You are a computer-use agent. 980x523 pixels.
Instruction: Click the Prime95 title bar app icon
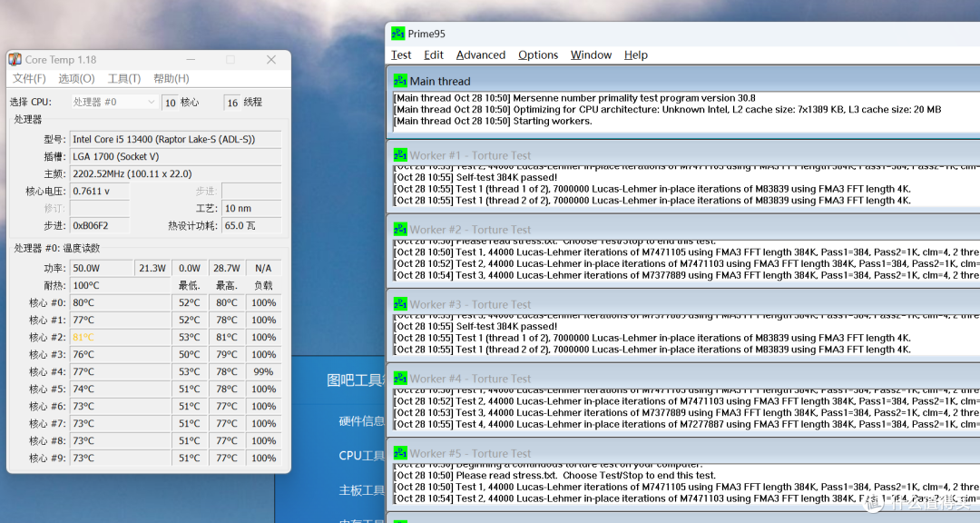click(398, 34)
